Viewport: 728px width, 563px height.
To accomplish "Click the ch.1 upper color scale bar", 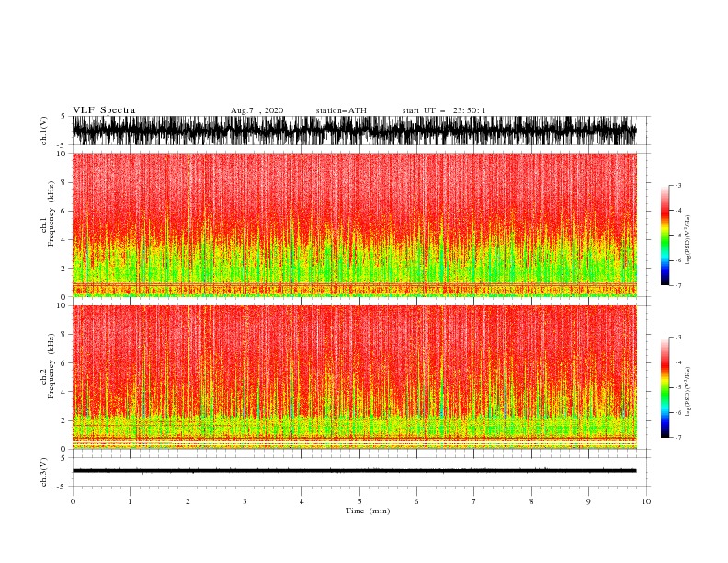I will point(665,235).
